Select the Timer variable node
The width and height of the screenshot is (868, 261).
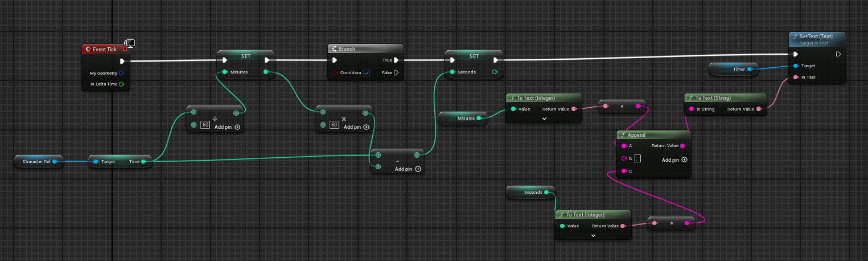(733, 70)
